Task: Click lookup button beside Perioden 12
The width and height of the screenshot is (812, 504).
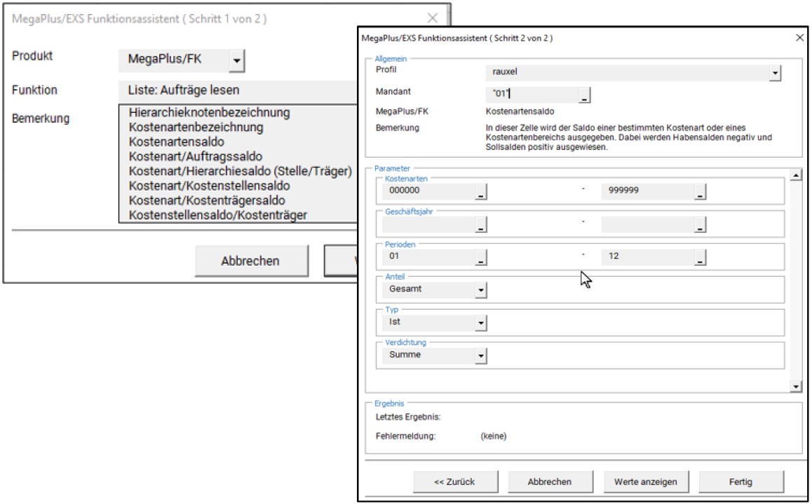Action: click(x=699, y=257)
